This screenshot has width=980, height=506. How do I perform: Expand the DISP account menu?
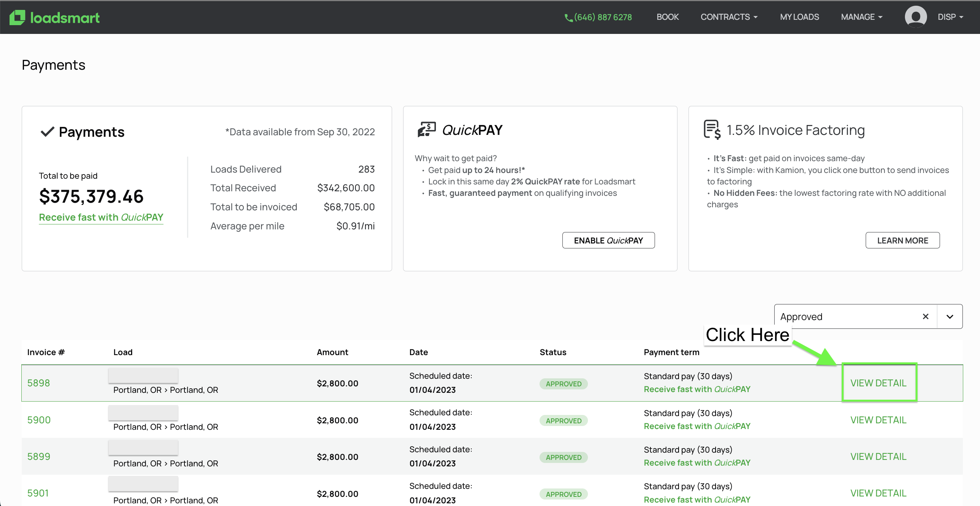tap(950, 17)
